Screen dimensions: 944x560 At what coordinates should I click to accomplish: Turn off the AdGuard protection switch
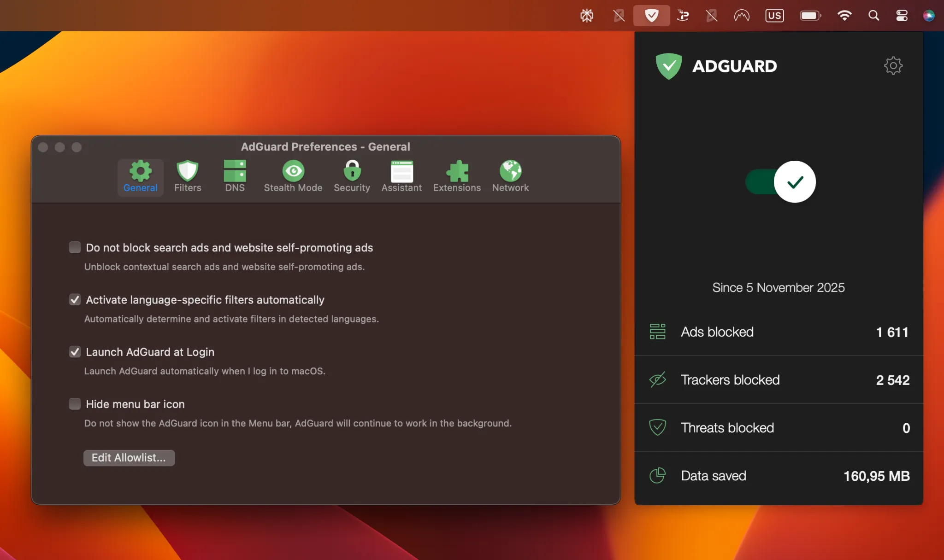tap(779, 181)
